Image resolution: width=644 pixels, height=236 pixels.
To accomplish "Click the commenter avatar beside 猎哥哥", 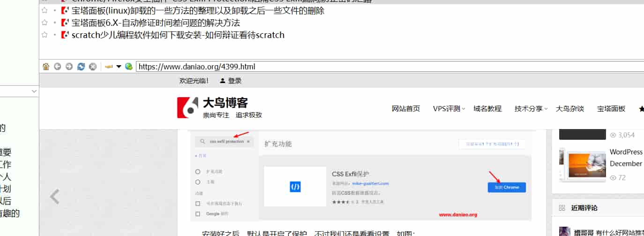I will click(x=565, y=232).
